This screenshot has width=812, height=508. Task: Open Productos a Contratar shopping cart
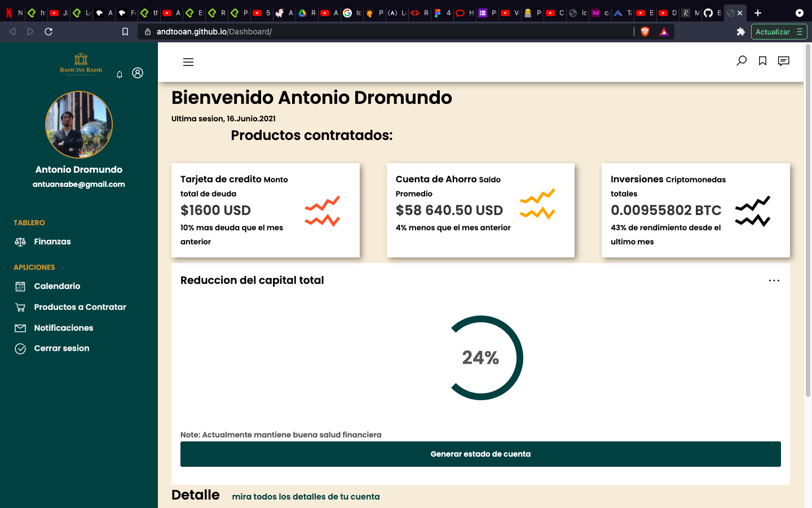(20, 307)
